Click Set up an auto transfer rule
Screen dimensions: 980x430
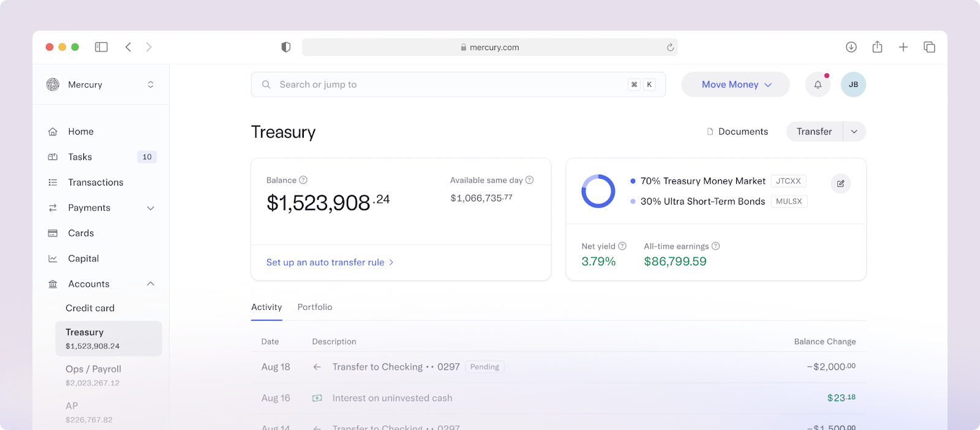coord(330,262)
